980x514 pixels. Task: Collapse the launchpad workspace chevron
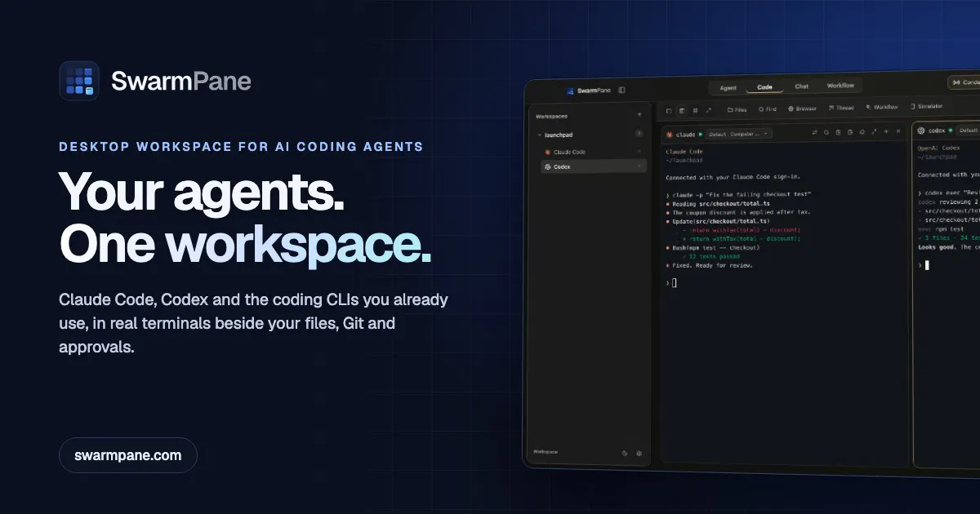point(538,134)
